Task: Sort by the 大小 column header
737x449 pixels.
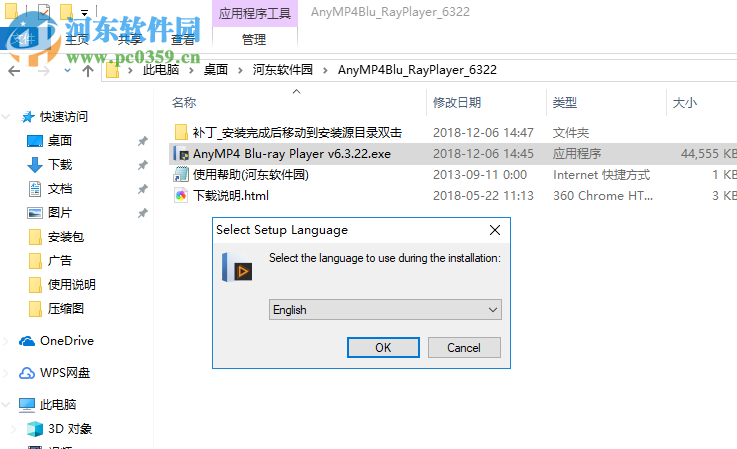Action: click(x=684, y=102)
